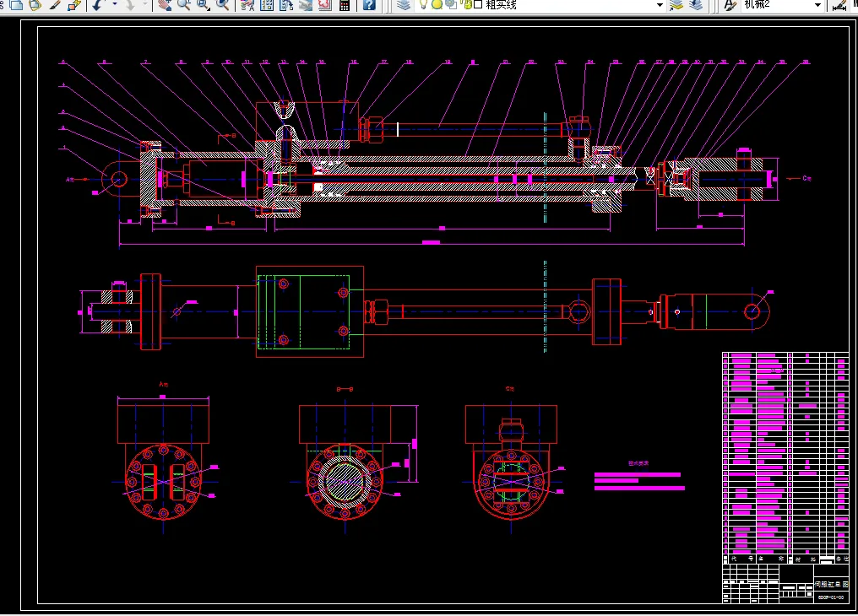This screenshot has width=858, height=616.
Task: Click the drawing number 6DOF-01-00
Action: (831, 597)
